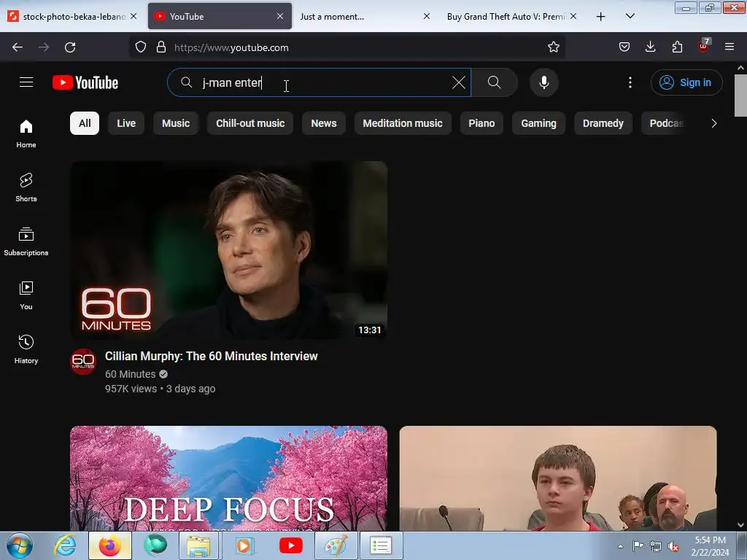
Task: View site security padlock info
Action: tap(161, 47)
